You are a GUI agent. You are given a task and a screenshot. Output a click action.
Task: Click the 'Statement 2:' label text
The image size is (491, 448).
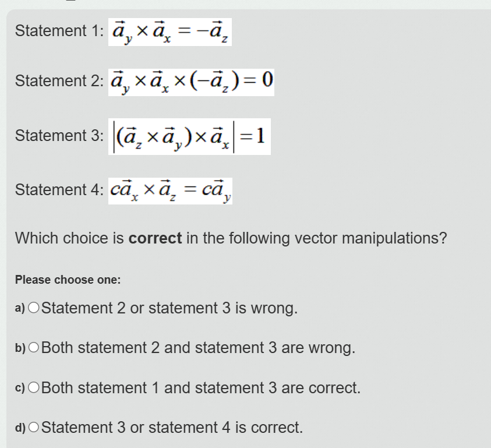pyautogui.click(x=58, y=81)
